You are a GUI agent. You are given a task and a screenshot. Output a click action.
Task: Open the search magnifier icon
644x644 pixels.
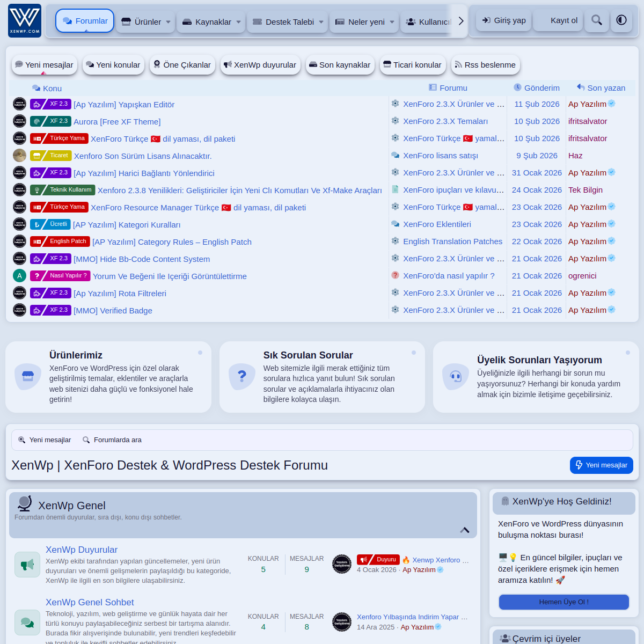[x=596, y=20]
